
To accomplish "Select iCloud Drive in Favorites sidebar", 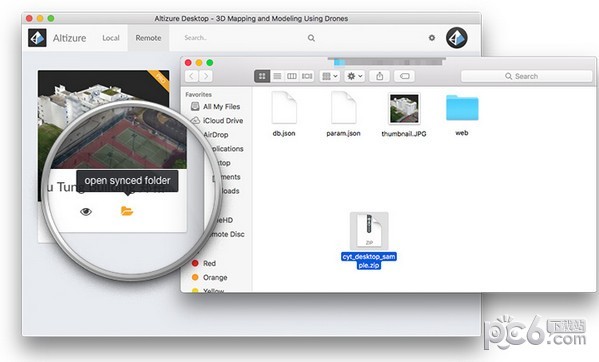I will (x=218, y=121).
